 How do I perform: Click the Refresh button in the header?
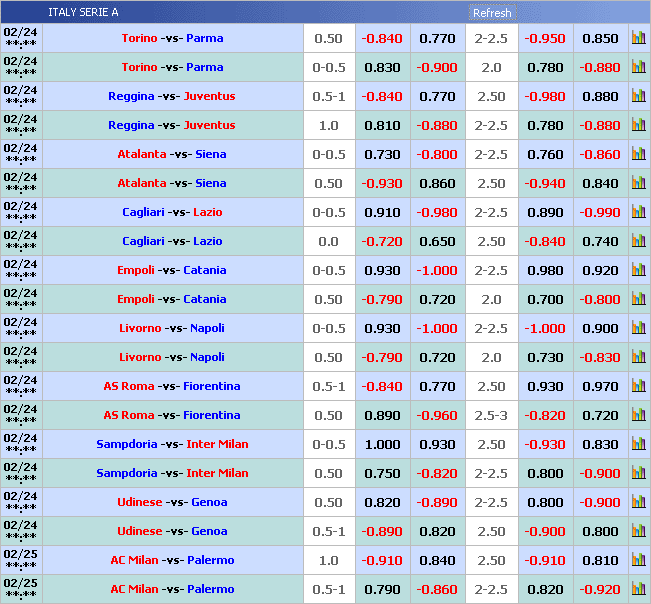(491, 13)
